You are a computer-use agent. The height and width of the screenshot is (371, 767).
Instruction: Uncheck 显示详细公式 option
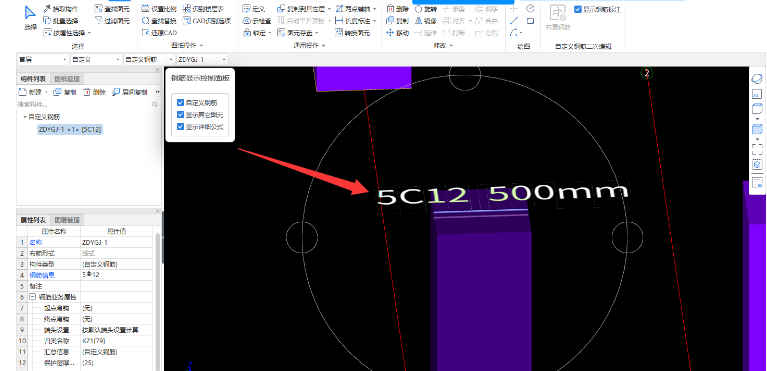(181, 126)
